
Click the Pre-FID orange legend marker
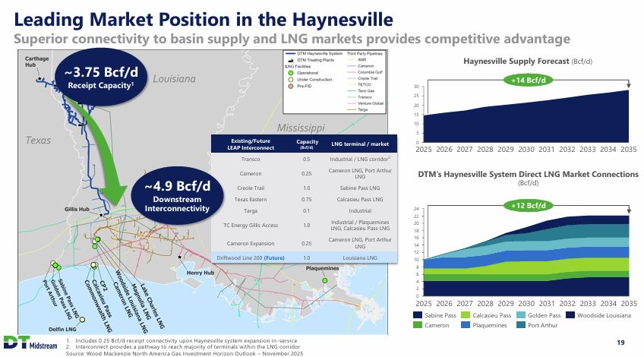pos(291,86)
